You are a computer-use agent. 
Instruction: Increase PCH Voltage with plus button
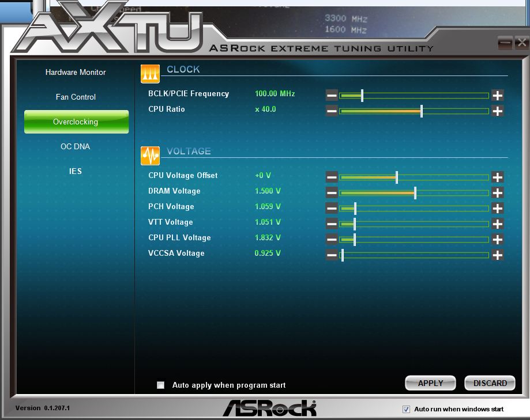click(x=497, y=209)
